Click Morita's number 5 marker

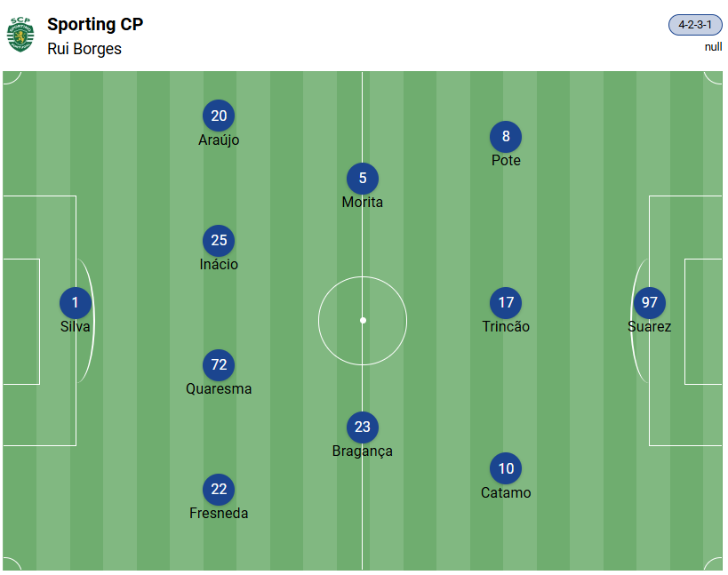[363, 179]
